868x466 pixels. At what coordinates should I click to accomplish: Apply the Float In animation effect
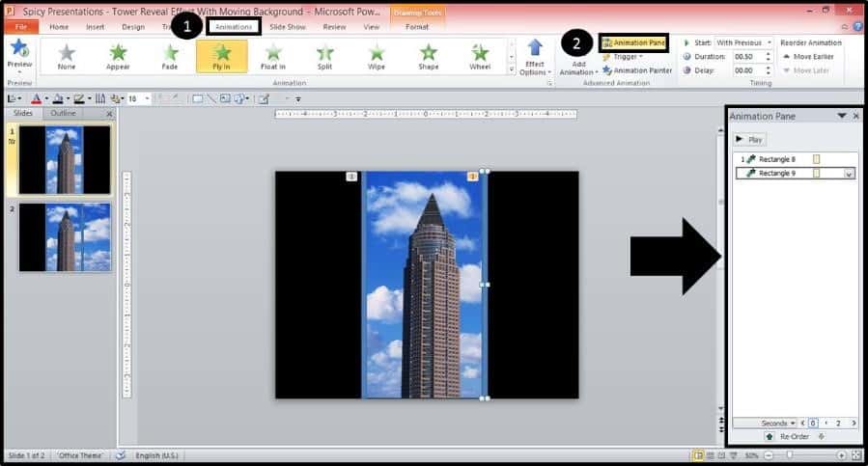(273, 57)
